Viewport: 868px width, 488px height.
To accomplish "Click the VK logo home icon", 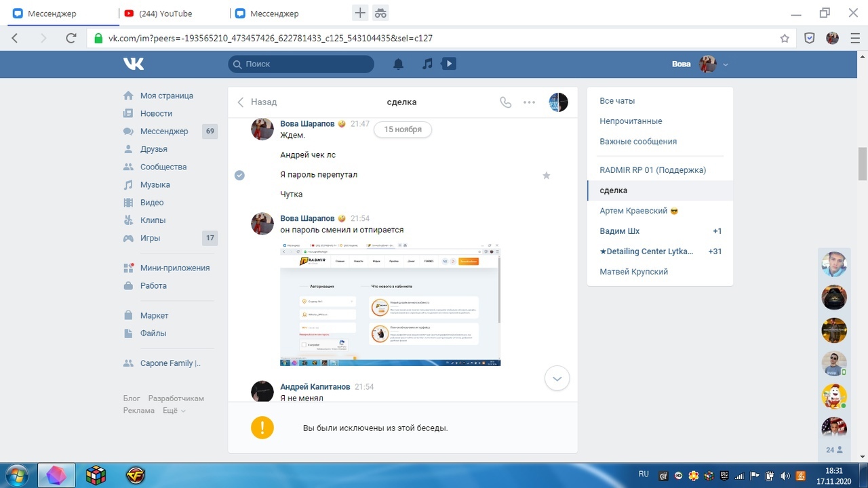I will click(x=134, y=64).
